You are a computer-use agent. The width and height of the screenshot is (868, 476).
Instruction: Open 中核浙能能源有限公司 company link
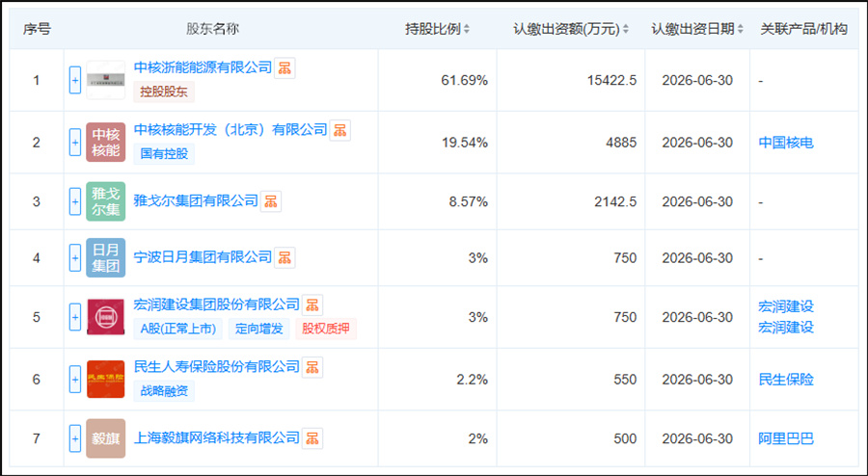[x=203, y=67]
